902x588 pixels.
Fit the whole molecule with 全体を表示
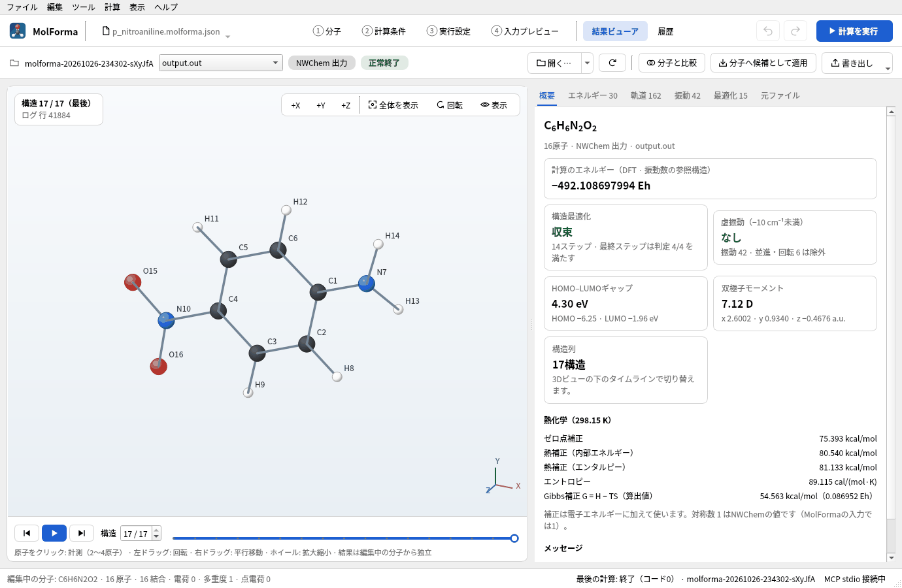[393, 105]
